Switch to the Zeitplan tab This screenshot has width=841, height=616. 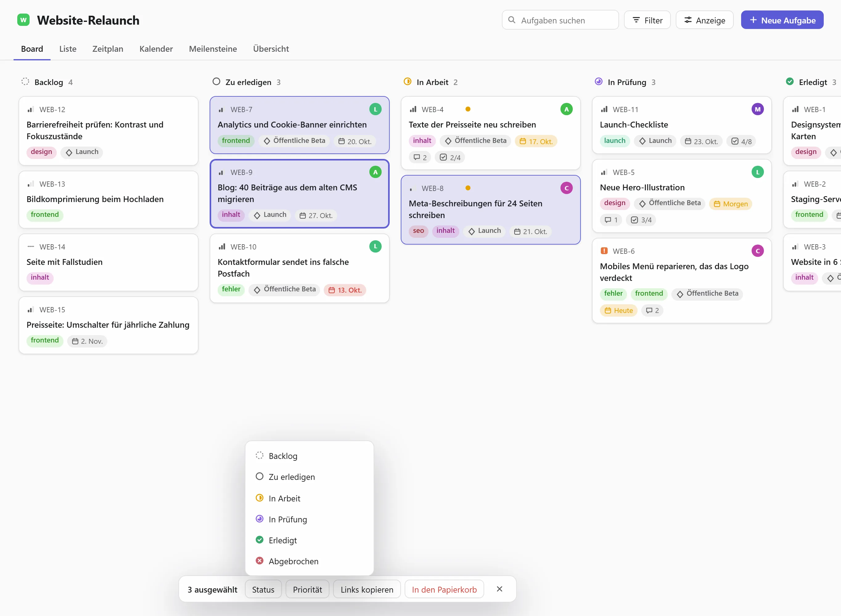[108, 49]
